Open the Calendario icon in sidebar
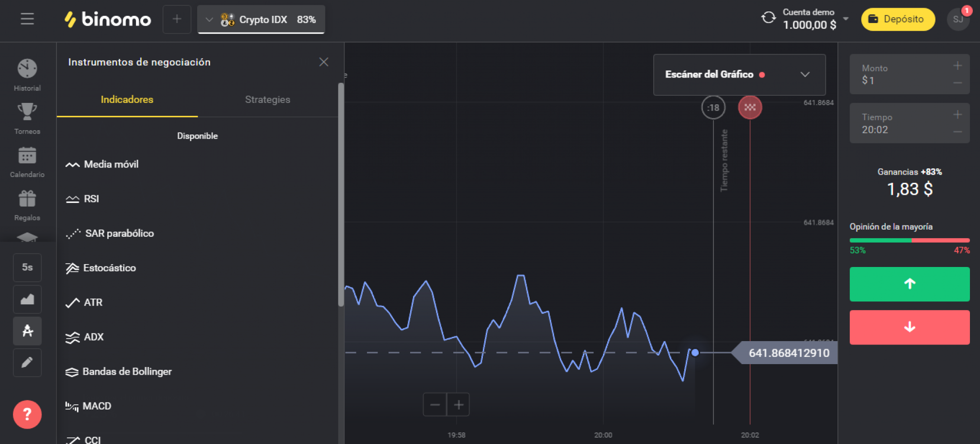 [x=27, y=155]
